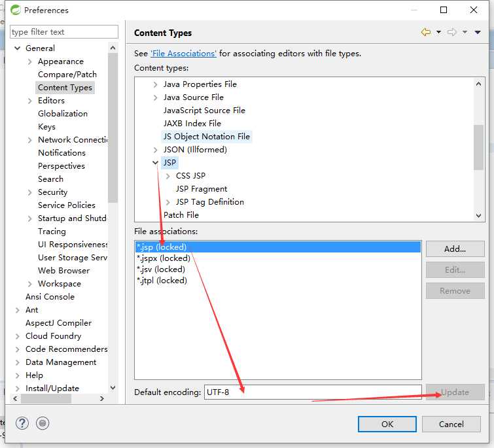Open Web Browser preferences
494x448 pixels.
63,271
